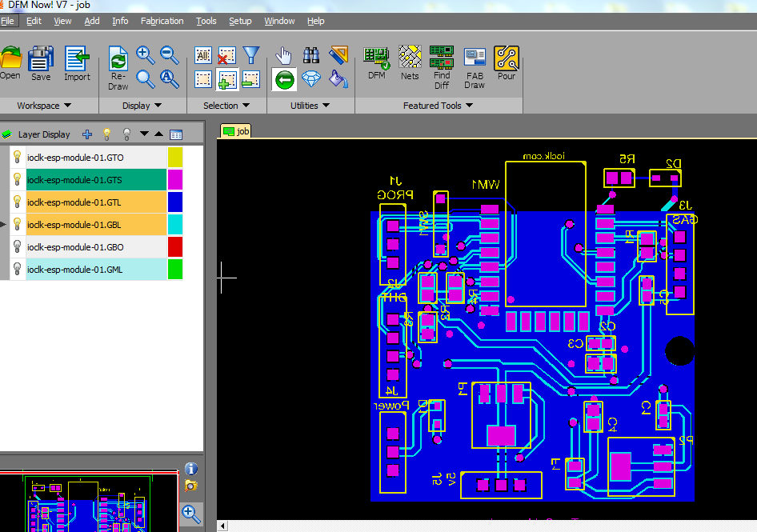Open the File menu
Viewport: 757px width, 532px height.
(7, 22)
